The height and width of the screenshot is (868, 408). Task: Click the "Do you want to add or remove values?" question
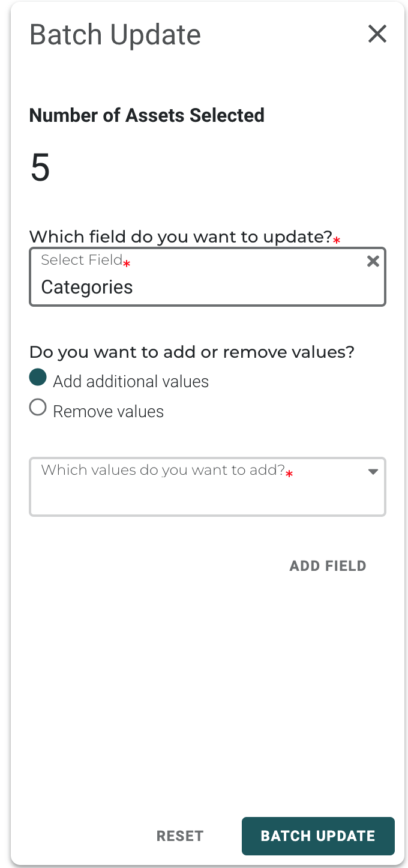pos(192,352)
